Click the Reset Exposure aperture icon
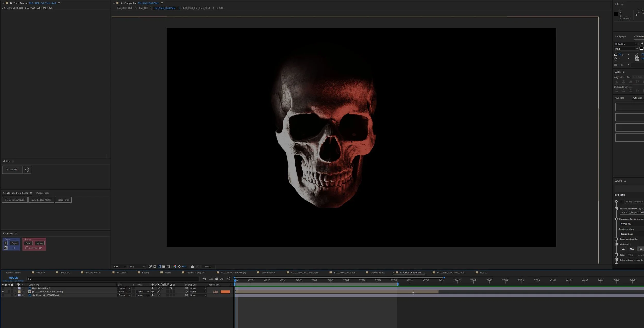Screen dimensions: 644x328 (179, 267)
